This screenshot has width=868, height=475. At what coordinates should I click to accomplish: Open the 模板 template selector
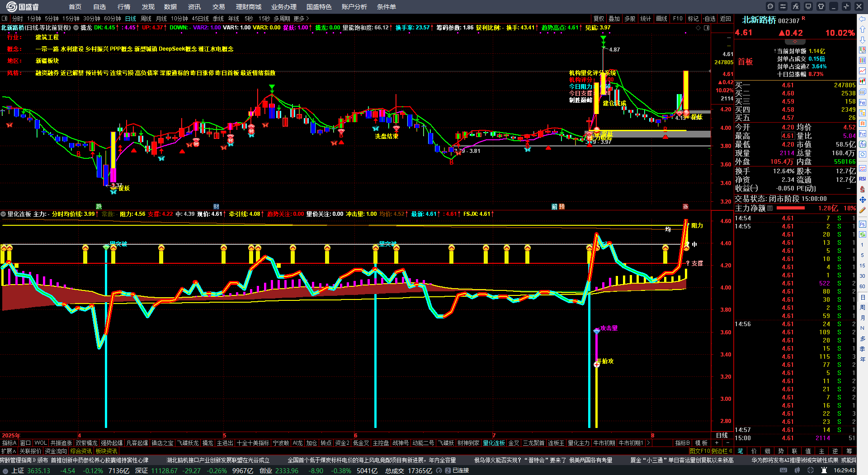point(701,443)
